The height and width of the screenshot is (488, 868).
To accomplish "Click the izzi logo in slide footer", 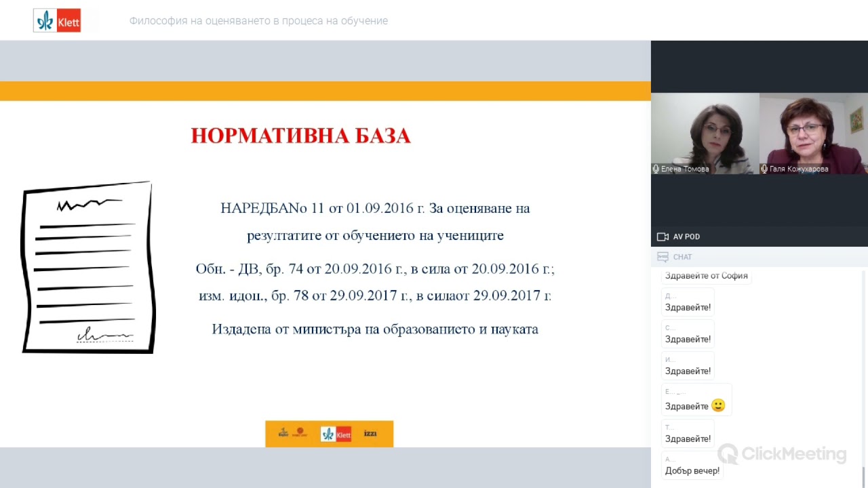I will click(x=370, y=433).
